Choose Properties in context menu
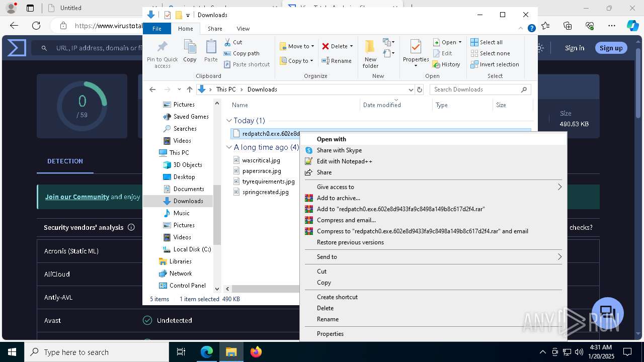The image size is (644, 362). 433,334
